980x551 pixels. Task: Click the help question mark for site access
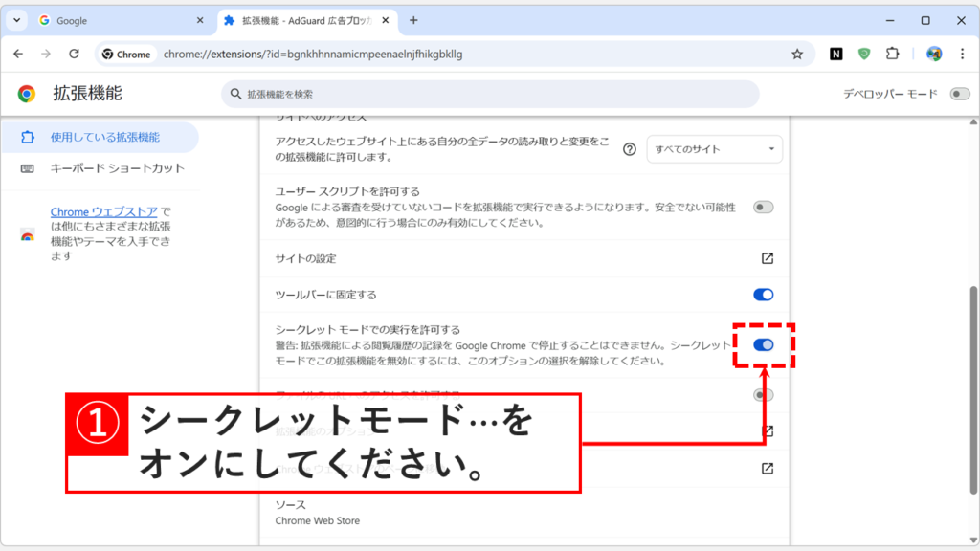pos(629,149)
